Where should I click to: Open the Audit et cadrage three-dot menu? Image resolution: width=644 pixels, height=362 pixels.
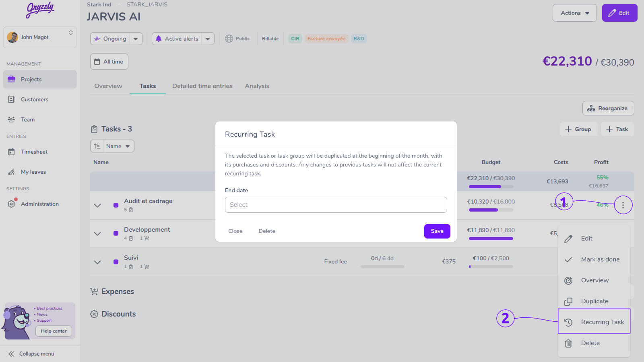pos(623,205)
